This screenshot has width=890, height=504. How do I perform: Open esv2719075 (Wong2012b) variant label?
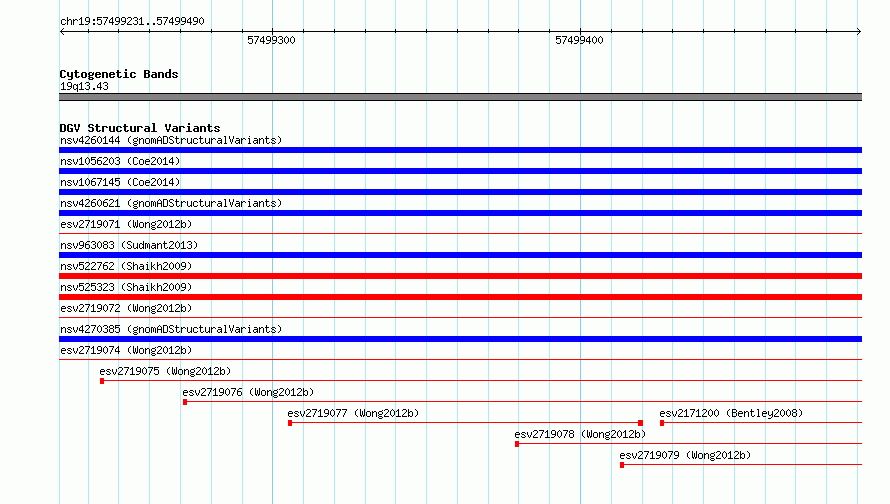165,371
